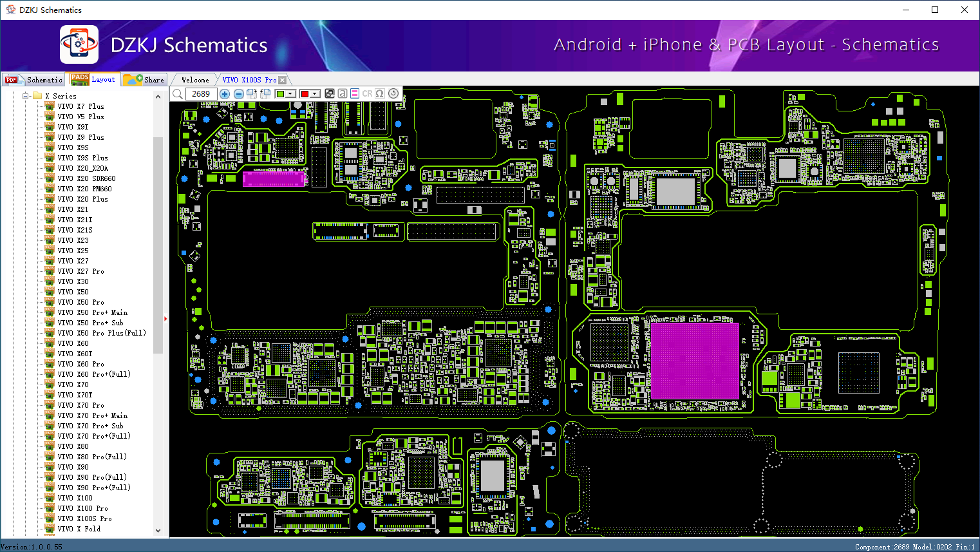The image size is (980, 552).
Task: Choose VIVO X70 Pro+ Sub entry
Action: (x=90, y=426)
